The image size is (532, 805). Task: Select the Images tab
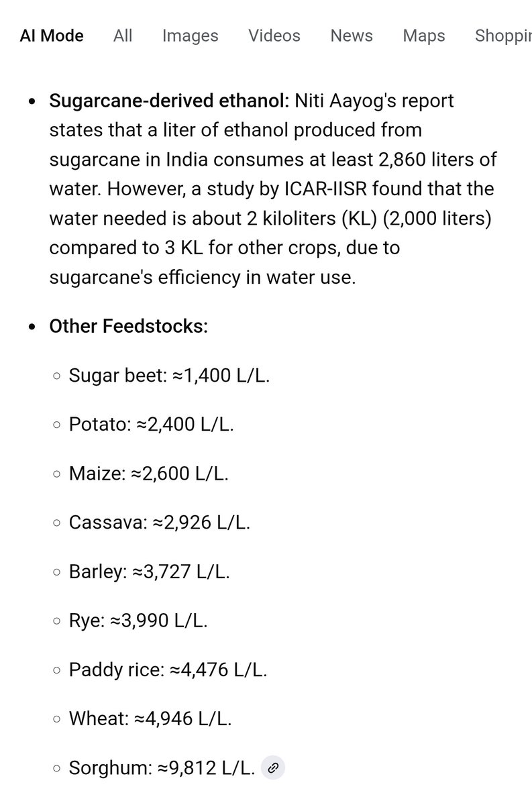click(191, 36)
